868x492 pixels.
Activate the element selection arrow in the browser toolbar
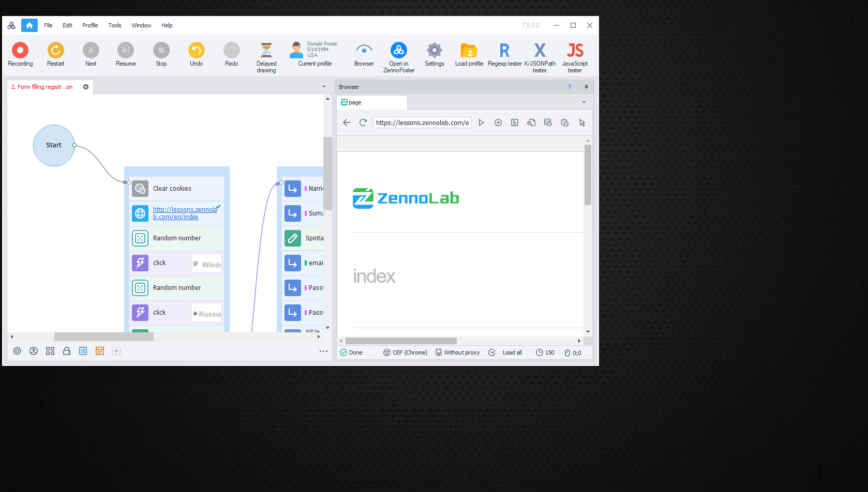[x=582, y=122]
